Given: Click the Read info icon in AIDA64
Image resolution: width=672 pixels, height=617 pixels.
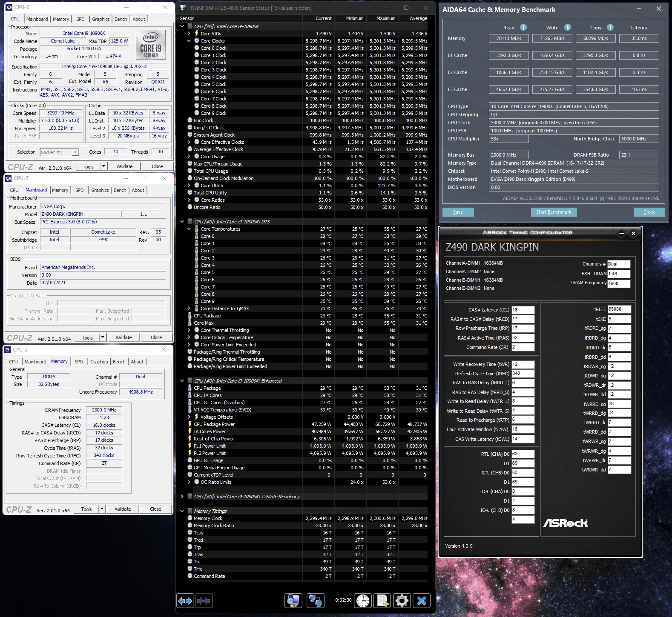Looking at the screenshot, I should point(523,27).
